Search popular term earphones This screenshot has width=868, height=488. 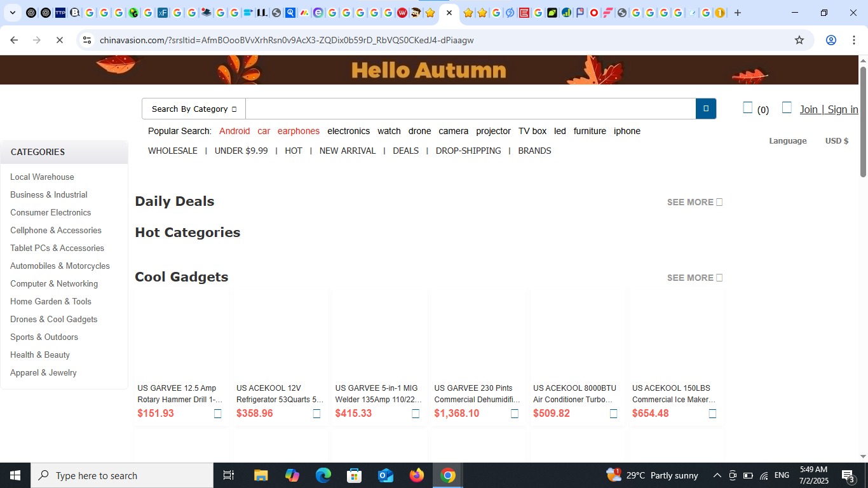[299, 131]
